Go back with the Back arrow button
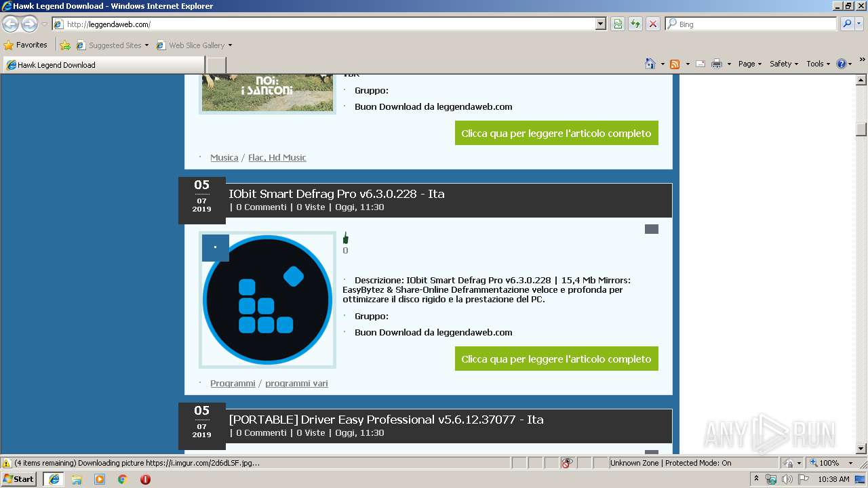The image size is (868, 488). pos(11,24)
